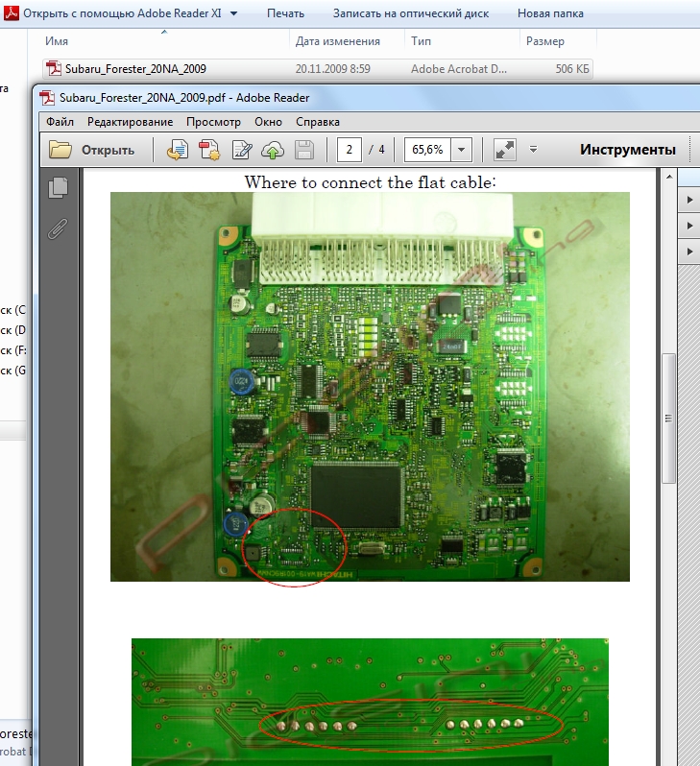This screenshot has width=700, height=766.
Task: Click the page number field showing 2
Action: [349, 150]
